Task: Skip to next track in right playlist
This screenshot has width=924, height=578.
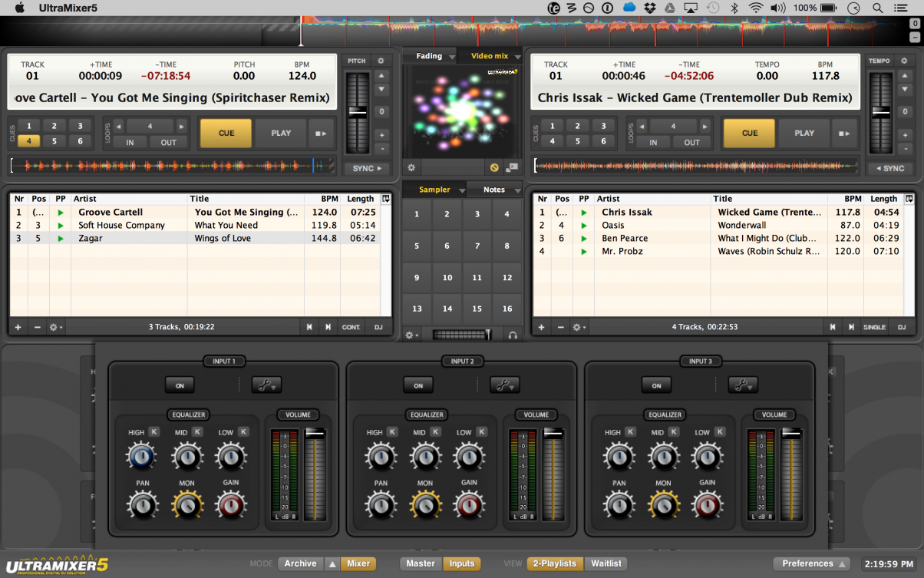Action: pos(851,327)
